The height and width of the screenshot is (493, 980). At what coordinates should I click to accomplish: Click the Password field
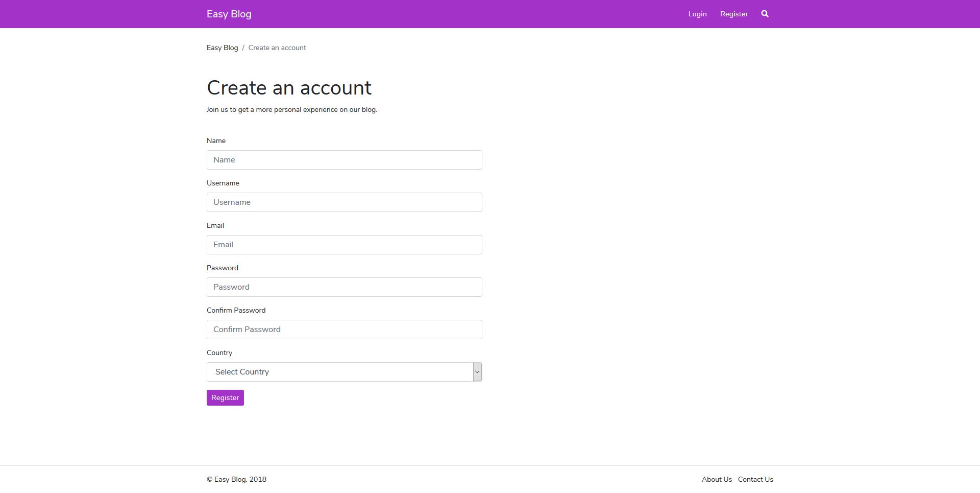click(344, 287)
